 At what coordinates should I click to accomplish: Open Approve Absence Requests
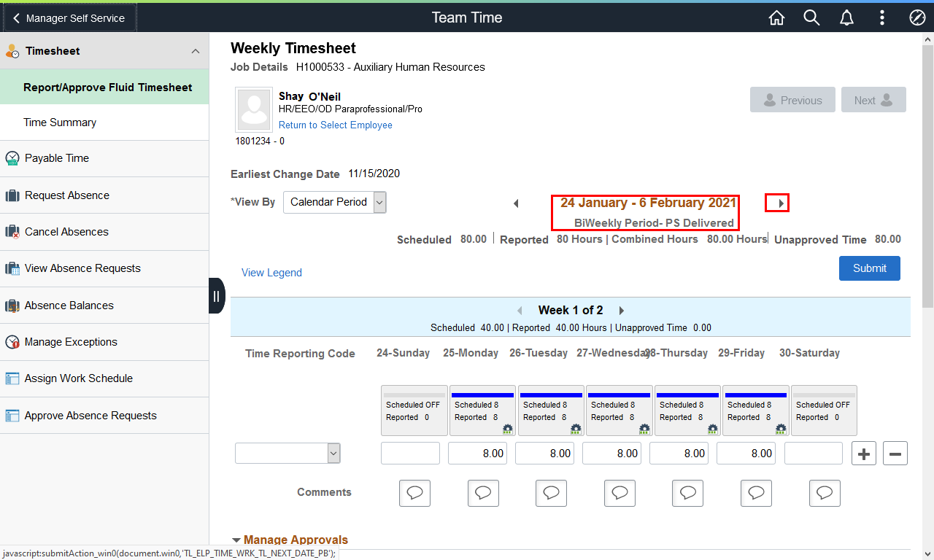104,416
